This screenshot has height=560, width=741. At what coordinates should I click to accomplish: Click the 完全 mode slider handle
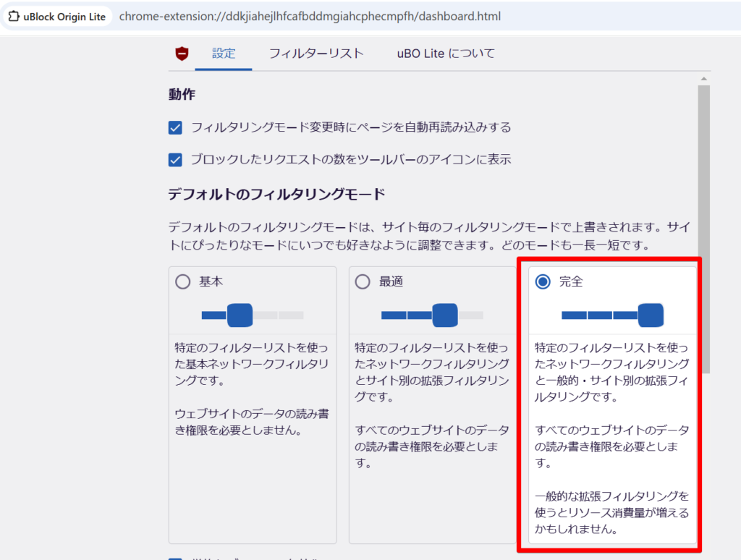coord(651,315)
